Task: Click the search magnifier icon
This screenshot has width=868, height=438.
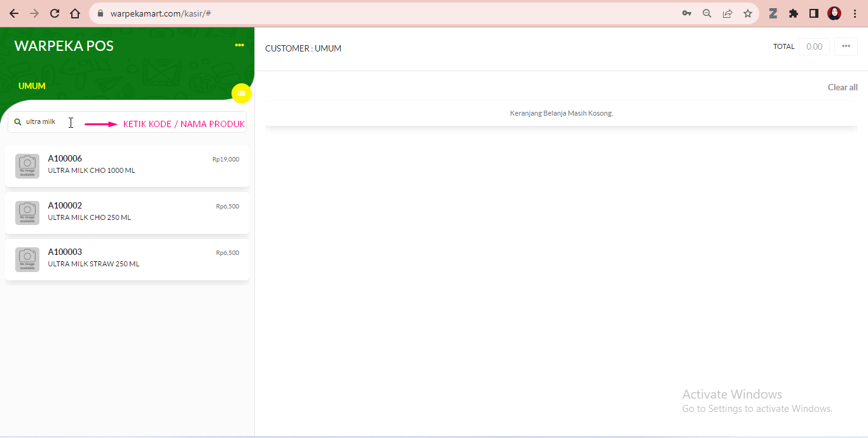Action: click(18, 121)
